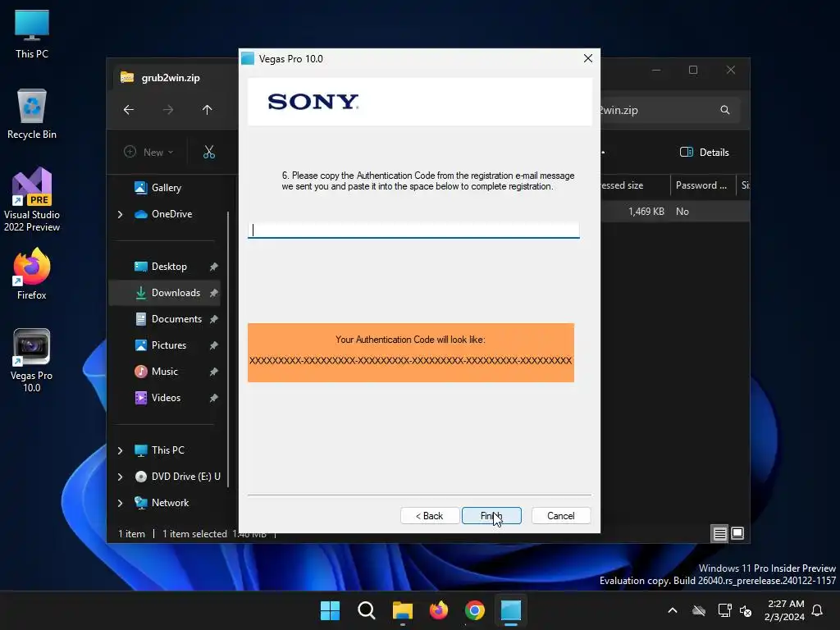
Task: Expand the Network tree node
Action: (120, 503)
